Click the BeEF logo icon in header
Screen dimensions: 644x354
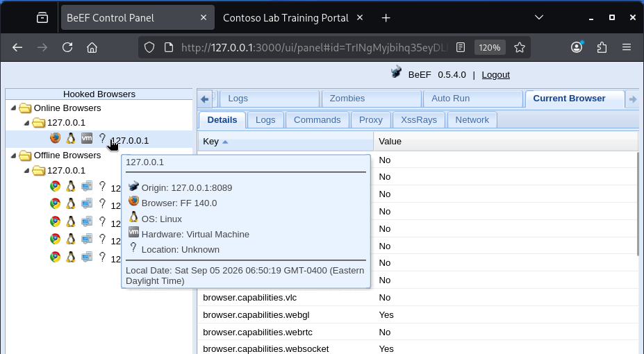point(397,72)
